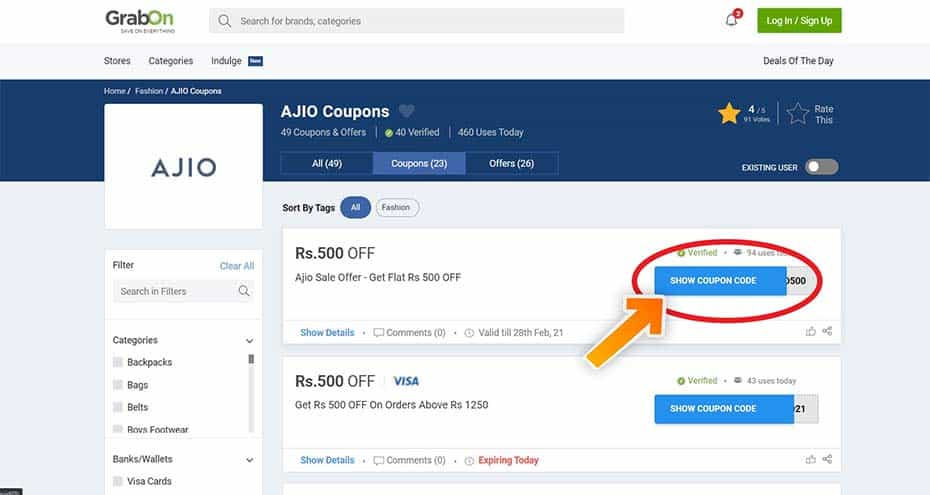
Task: Select the Fashion tag filter
Action: (x=397, y=207)
